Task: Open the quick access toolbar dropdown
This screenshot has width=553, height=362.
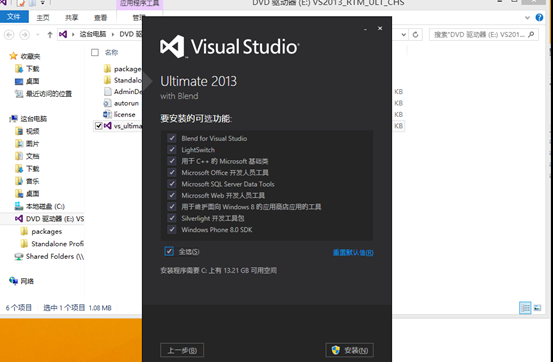Action: pyautogui.click(x=43, y=3)
